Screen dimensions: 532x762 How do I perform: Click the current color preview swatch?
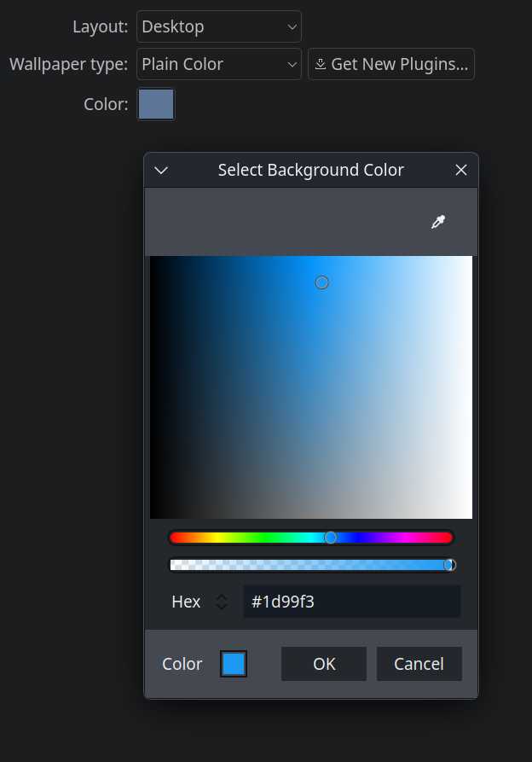click(234, 664)
